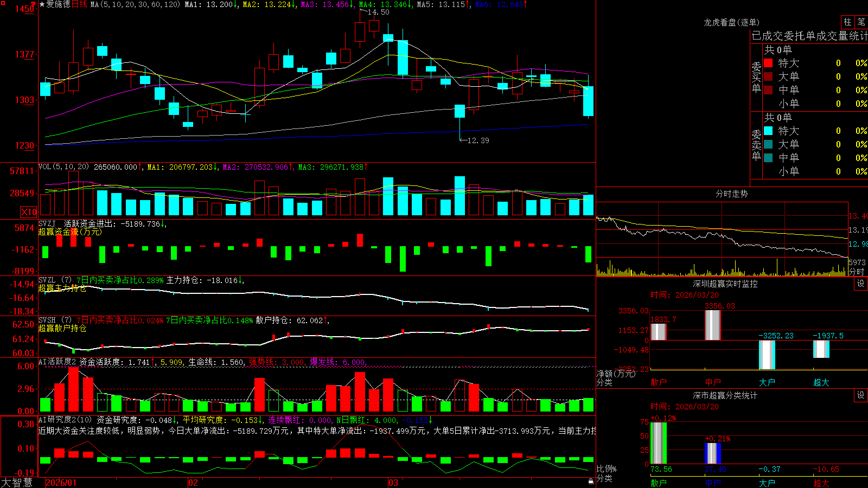This screenshot has width=868, height=488.
Task: Click the 爱施德 stock name
Action: 58,4
